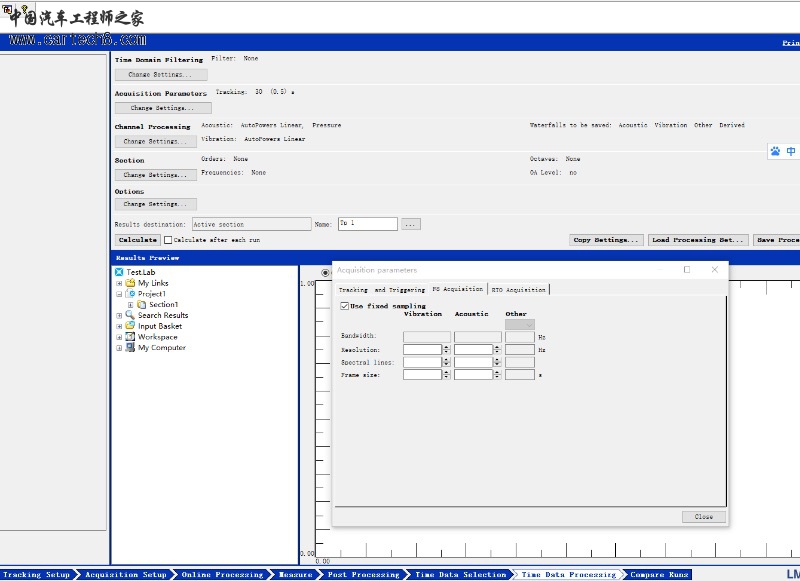The height and width of the screenshot is (581, 800).
Task: Enable Calculate after each run
Action: pyautogui.click(x=168, y=240)
